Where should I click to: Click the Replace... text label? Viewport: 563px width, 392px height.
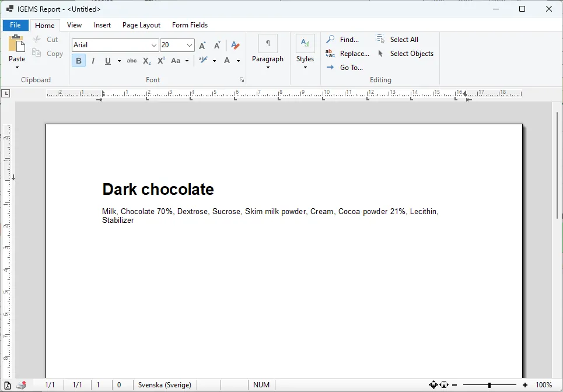tap(355, 54)
